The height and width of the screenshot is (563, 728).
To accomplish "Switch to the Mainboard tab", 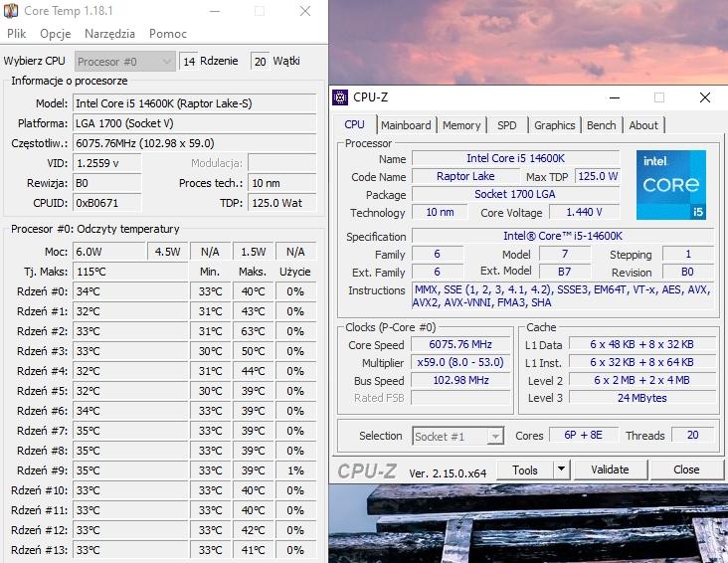I will click(406, 125).
